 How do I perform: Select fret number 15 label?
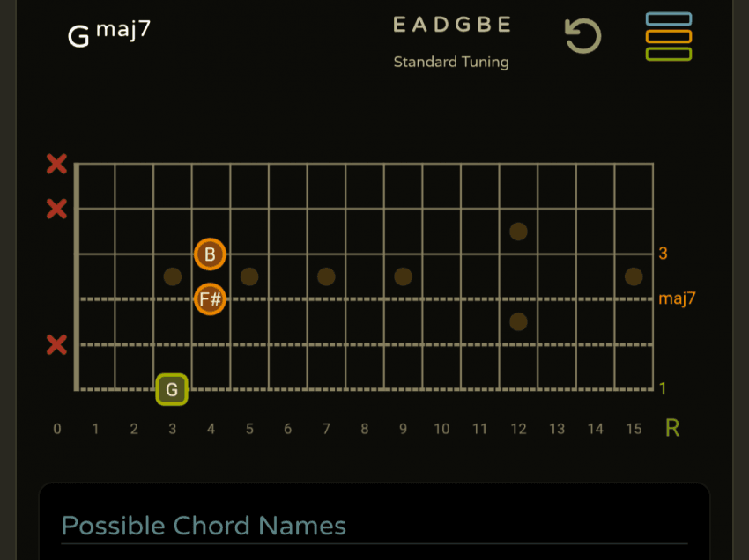point(634,429)
